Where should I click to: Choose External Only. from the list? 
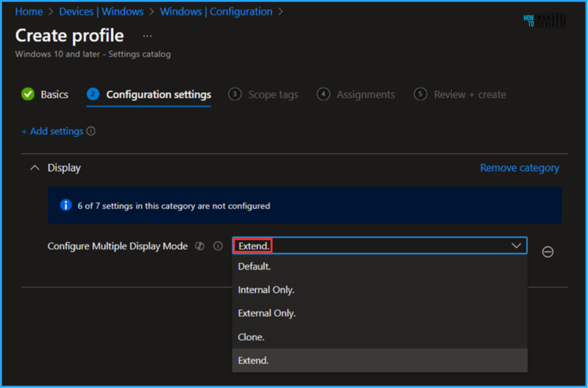tap(380, 313)
